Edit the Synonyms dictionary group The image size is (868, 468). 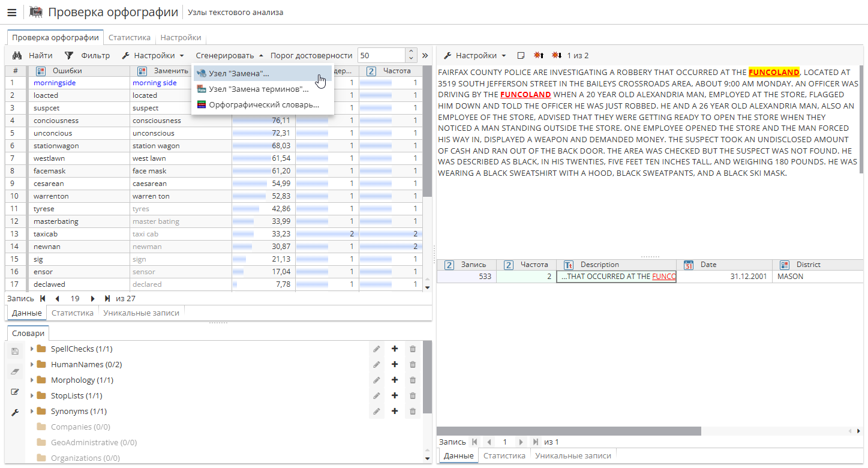coord(377,411)
